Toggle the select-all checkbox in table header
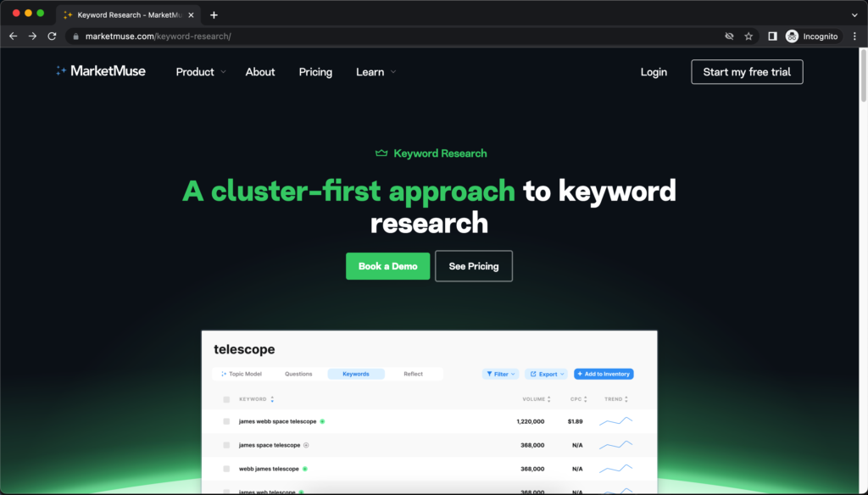The image size is (868, 495). point(226,399)
